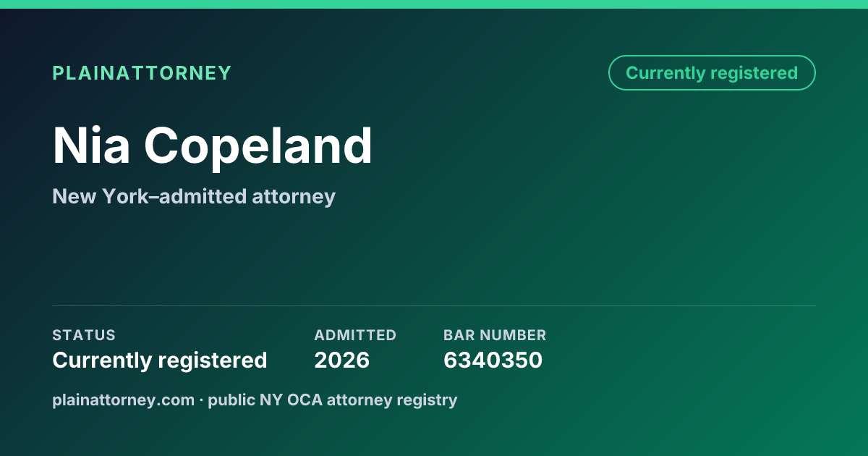Image resolution: width=868 pixels, height=456 pixels.
Task: Select the Currently registered status value
Action: click(x=160, y=360)
